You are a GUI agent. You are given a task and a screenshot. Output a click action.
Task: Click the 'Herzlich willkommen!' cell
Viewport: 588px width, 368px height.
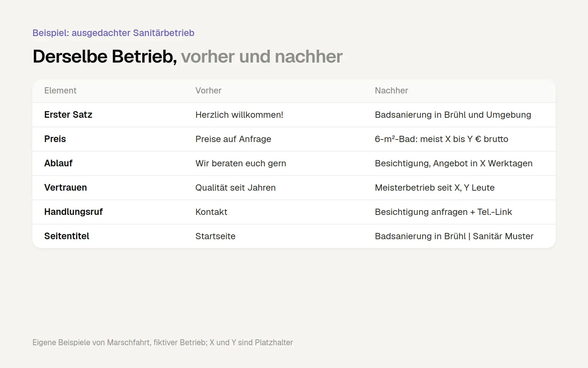(x=239, y=115)
